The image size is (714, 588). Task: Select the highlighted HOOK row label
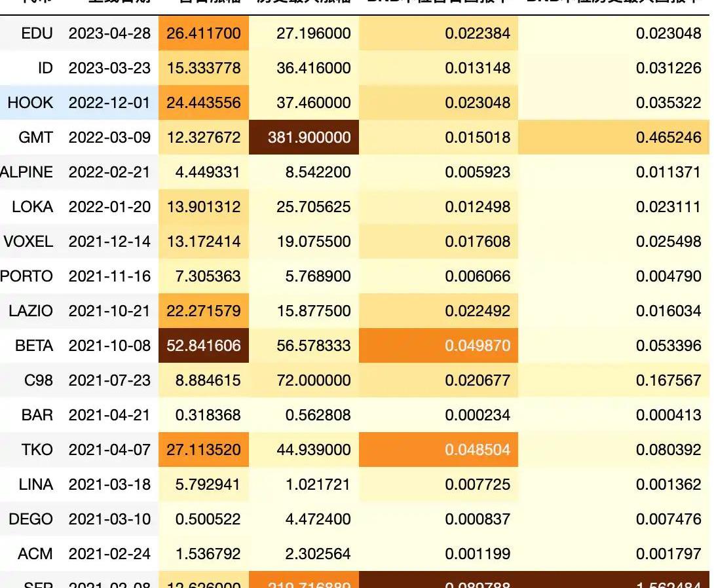point(30,102)
